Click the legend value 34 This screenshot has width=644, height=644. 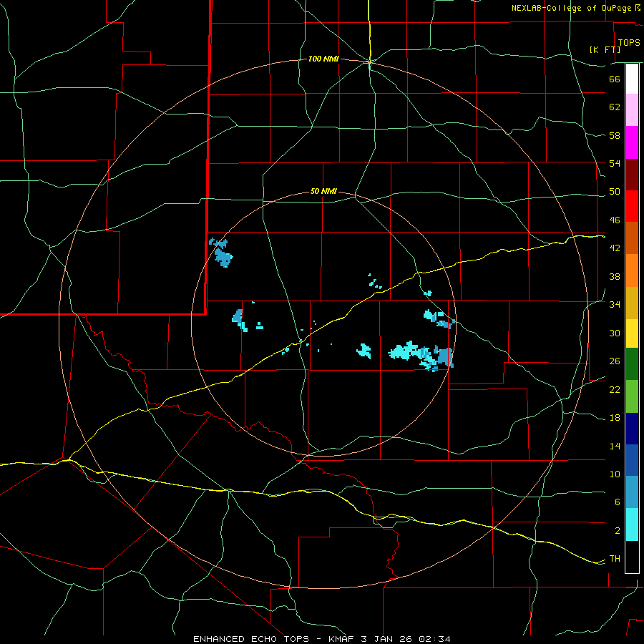point(615,305)
